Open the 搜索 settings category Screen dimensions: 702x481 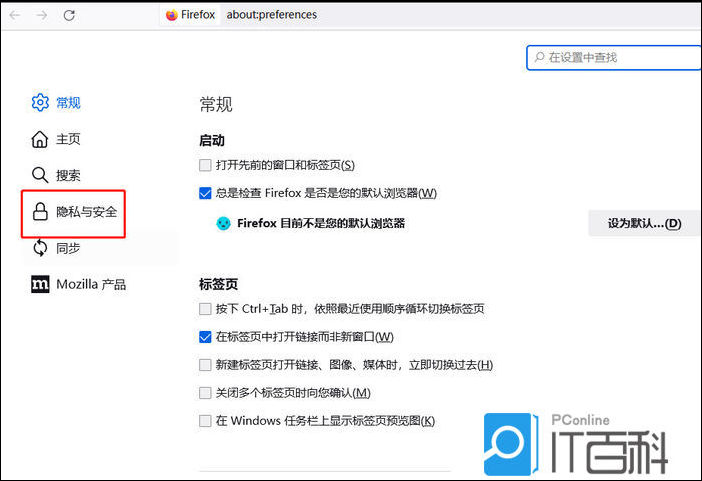(x=68, y=175)
